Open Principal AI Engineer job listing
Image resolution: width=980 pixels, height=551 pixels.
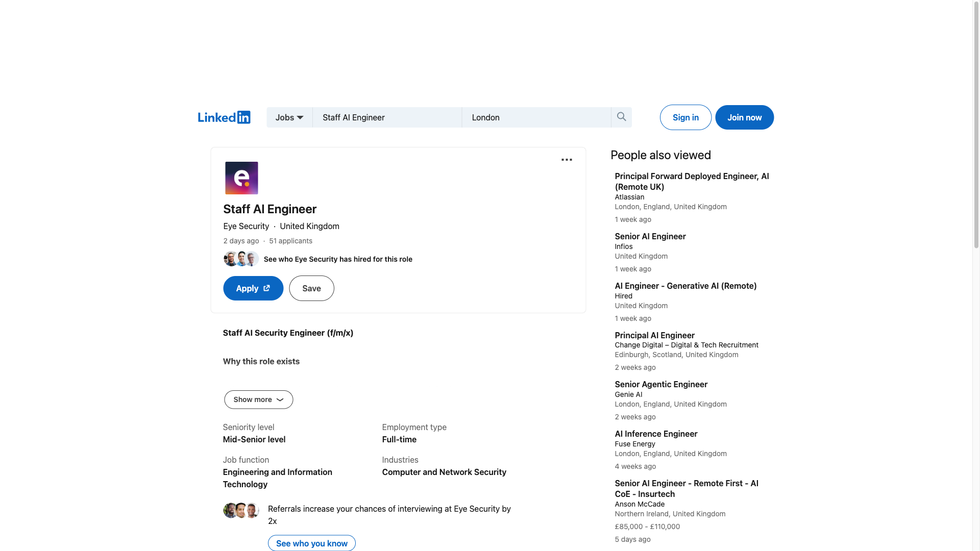coord(654,335)
